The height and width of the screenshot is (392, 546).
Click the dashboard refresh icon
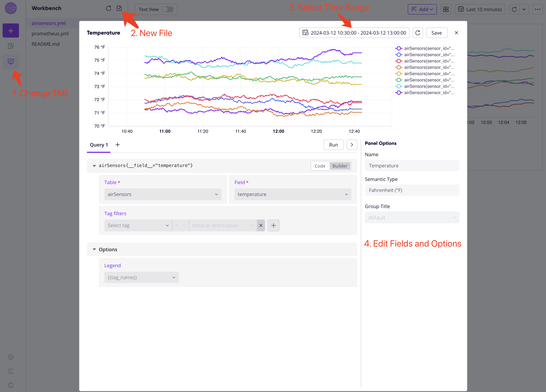(x=514, y=9)
